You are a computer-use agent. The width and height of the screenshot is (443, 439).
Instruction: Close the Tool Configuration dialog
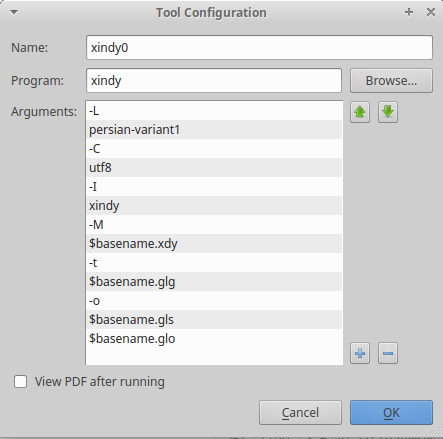click(x=431, y=12)
